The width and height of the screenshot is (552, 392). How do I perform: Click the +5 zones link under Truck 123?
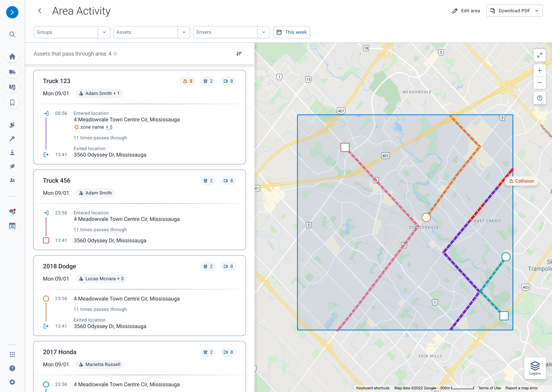click(109, 127)
